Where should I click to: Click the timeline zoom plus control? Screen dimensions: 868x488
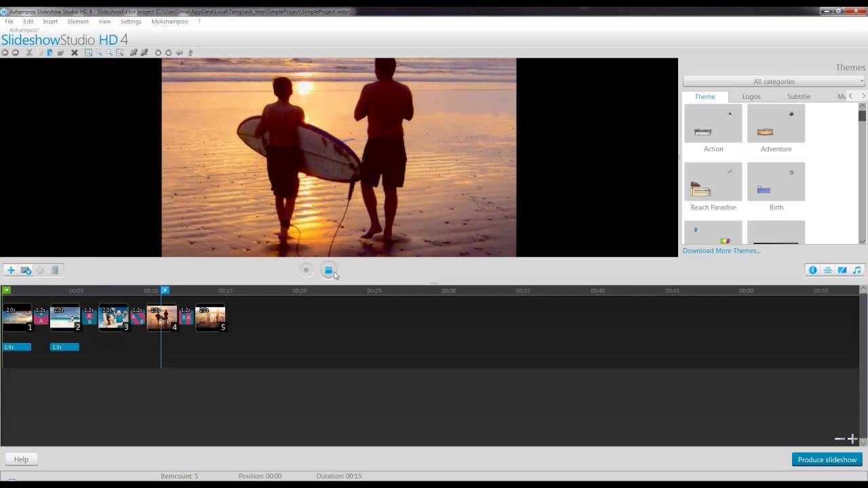tap(852, 439)
